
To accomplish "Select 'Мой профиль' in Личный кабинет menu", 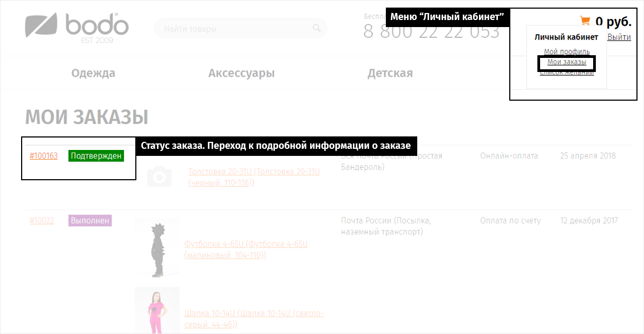I will 567,51.
